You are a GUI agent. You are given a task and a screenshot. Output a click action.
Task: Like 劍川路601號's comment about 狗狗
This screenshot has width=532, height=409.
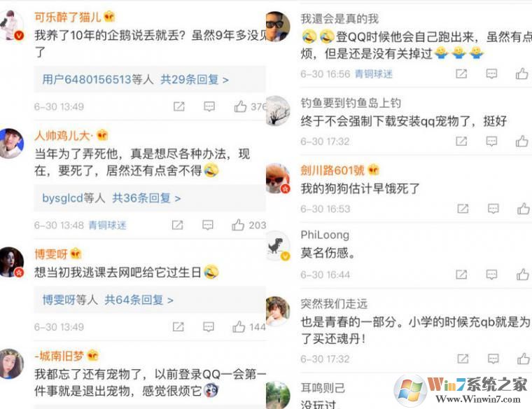point(523,209)
